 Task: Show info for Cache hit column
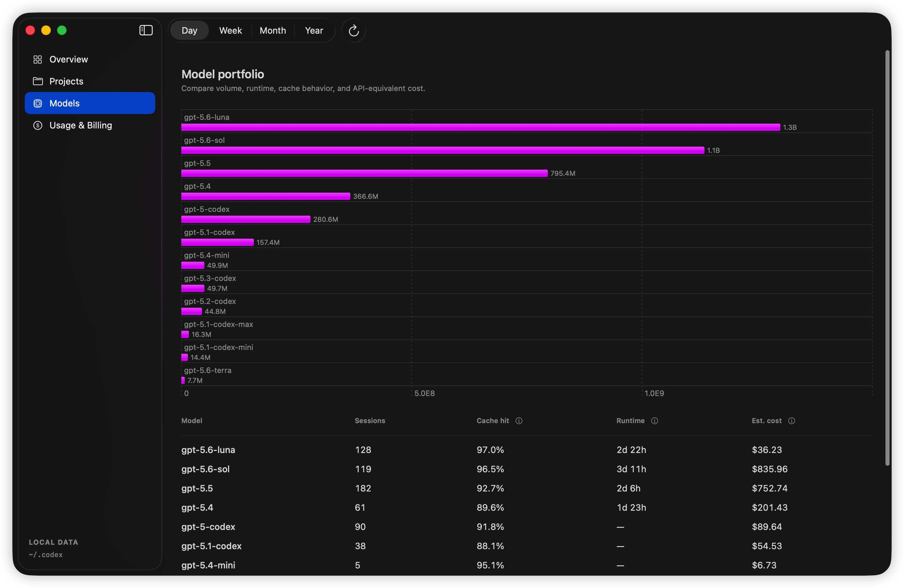(519, 420)
